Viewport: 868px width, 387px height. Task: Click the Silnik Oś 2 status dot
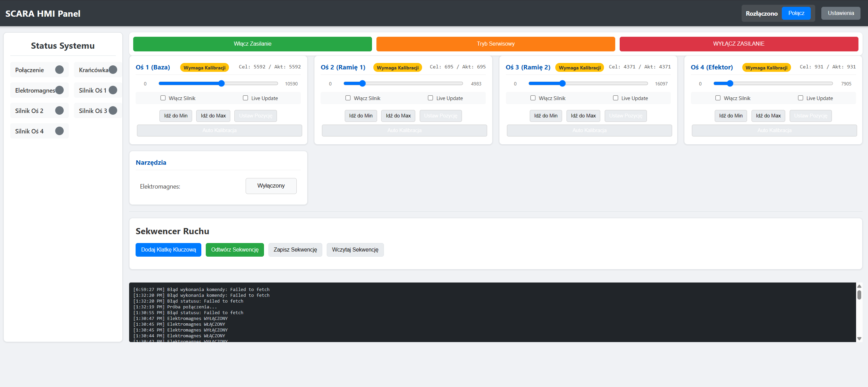[59, 111]
